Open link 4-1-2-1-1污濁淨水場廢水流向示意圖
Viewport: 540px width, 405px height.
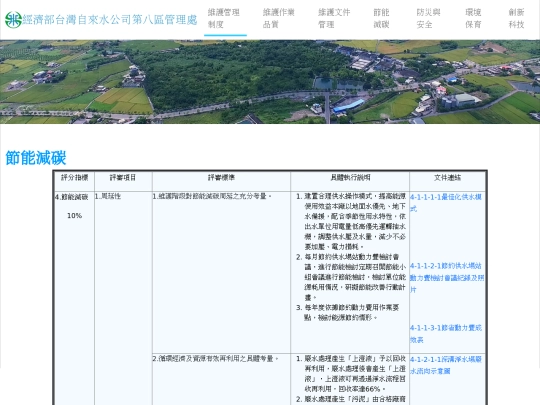click(446, 365)
